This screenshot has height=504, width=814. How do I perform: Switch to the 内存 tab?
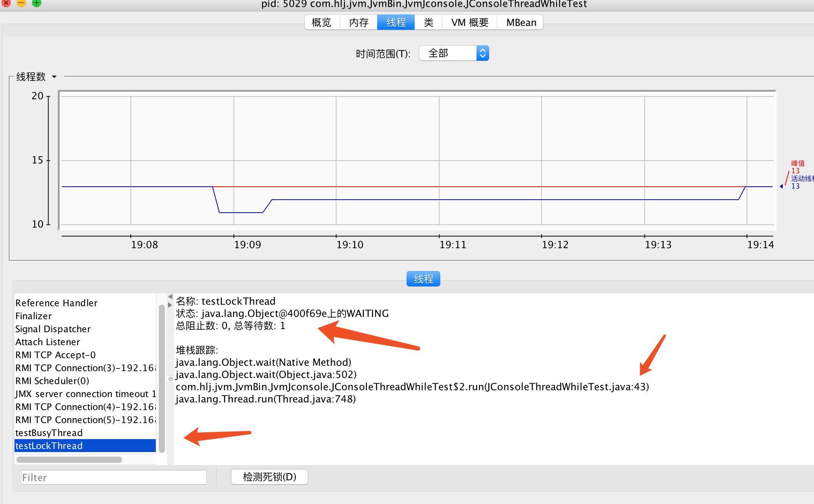pyautogui.click(x=359, y=23)
